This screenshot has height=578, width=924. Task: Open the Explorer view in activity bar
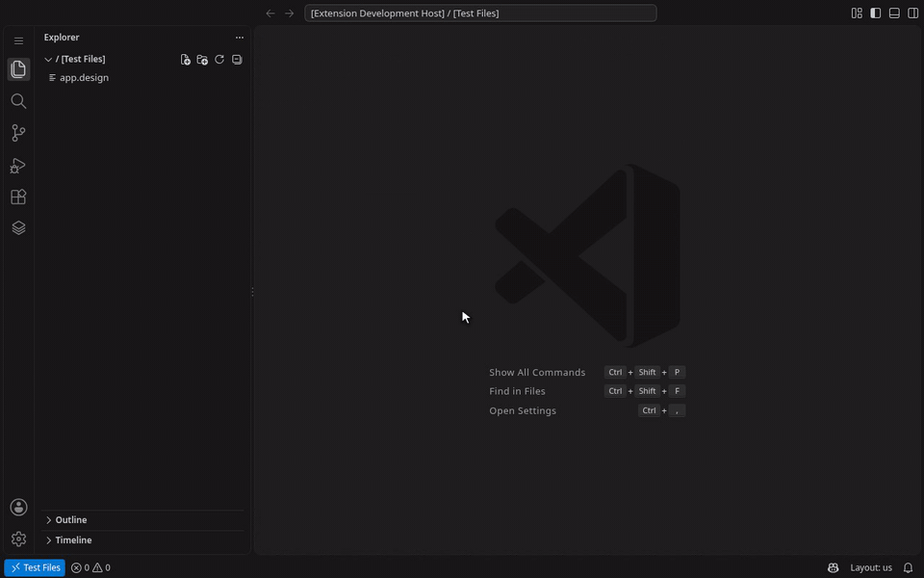point(19,69)
